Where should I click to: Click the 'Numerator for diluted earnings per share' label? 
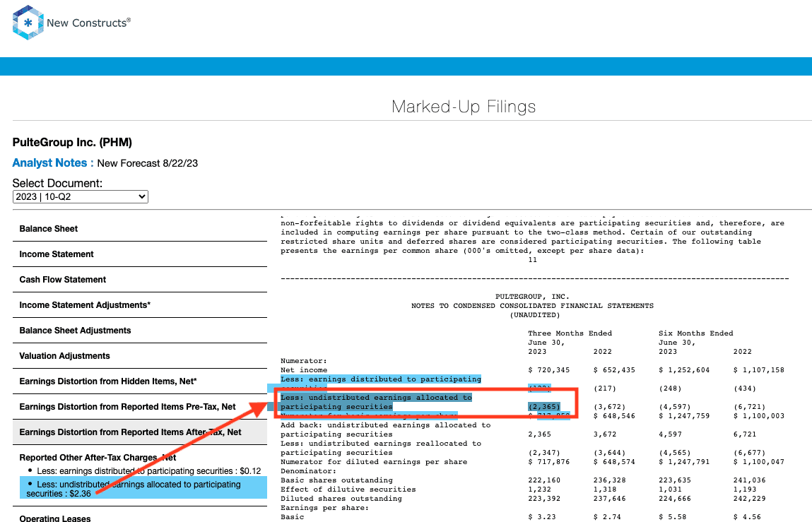pyautogui.click(x=374, y=462)
